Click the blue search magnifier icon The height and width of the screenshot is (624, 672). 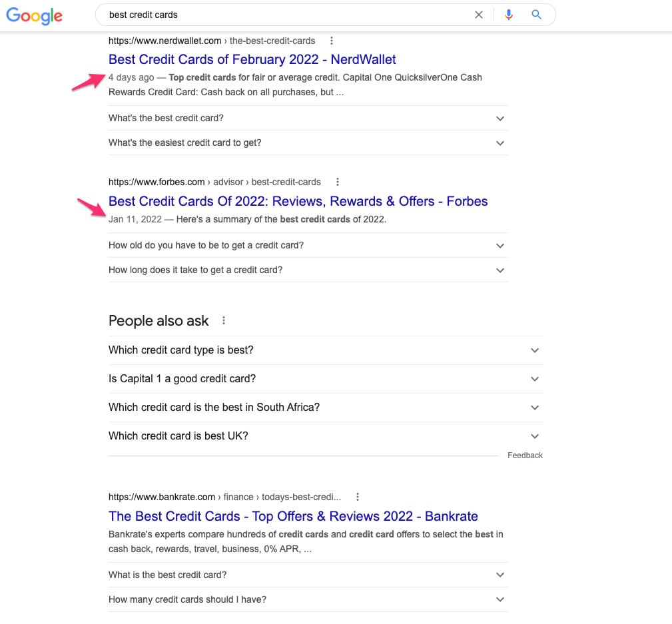(x=536, y=15)
